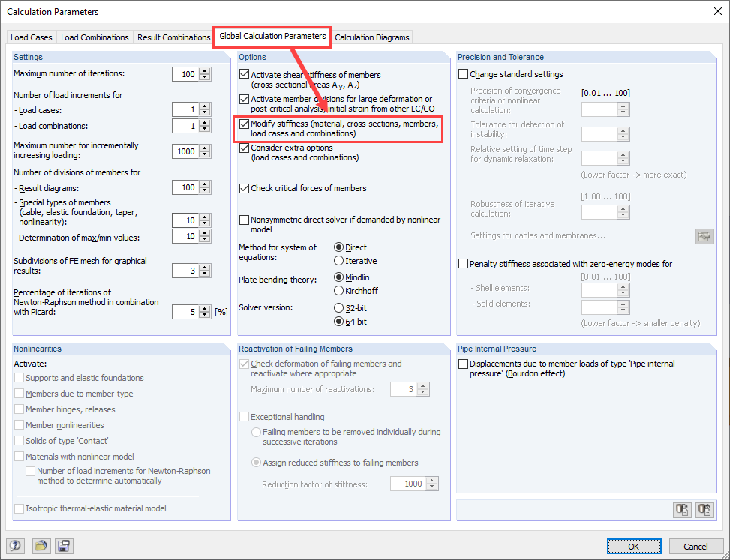Image resolution: width=730 pixels, height=560 pixels.
Task: Close the Calculation Parameters dialog with X
Action: coord(718,12)
